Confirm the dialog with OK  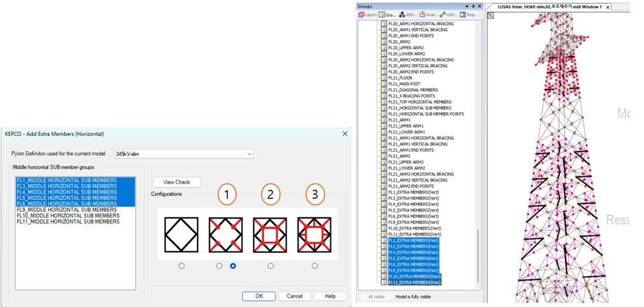click(x=259, y=296)
